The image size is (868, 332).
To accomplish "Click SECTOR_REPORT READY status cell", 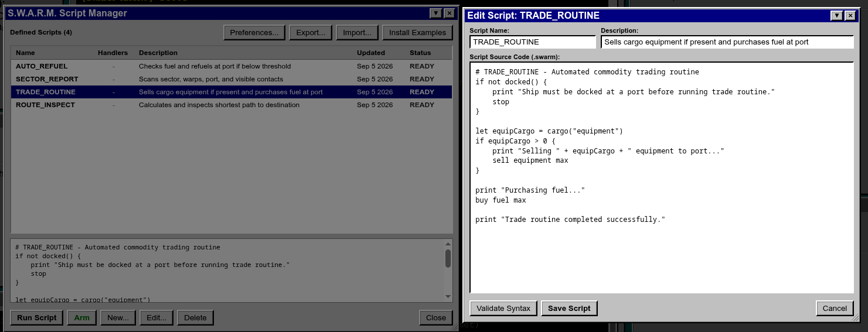I will (422, 79).
